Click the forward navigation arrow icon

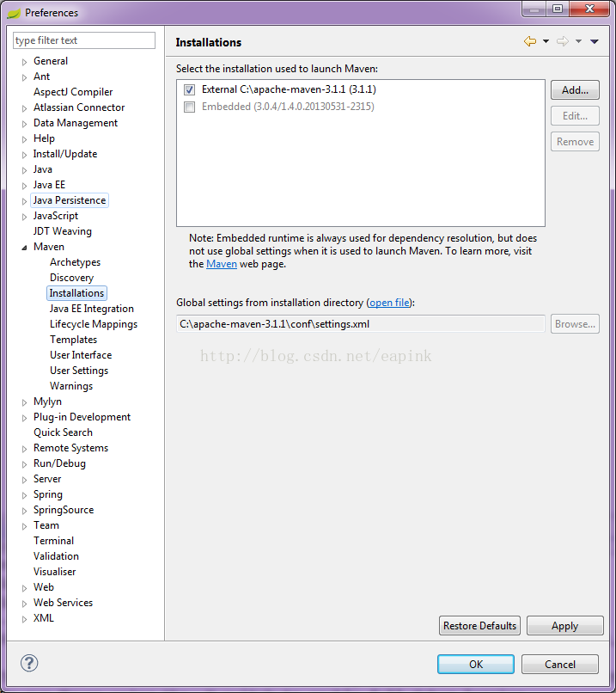[x=563, y=41]
